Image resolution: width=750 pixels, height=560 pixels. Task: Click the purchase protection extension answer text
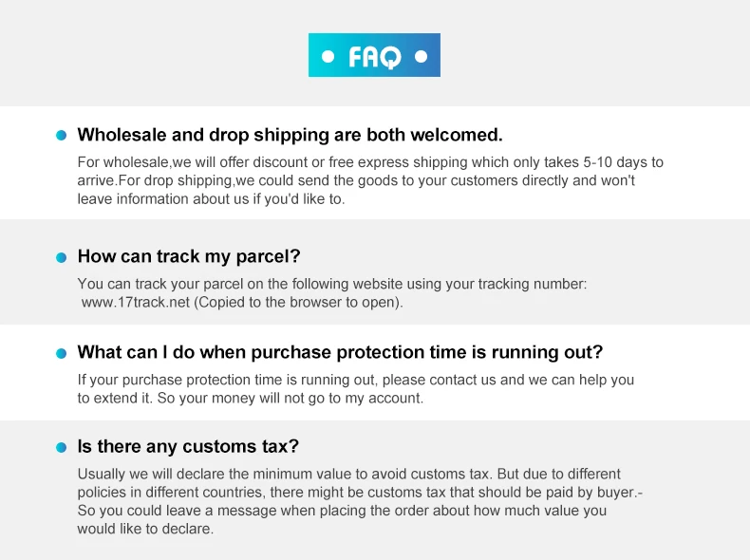click(x=355, y=389)
